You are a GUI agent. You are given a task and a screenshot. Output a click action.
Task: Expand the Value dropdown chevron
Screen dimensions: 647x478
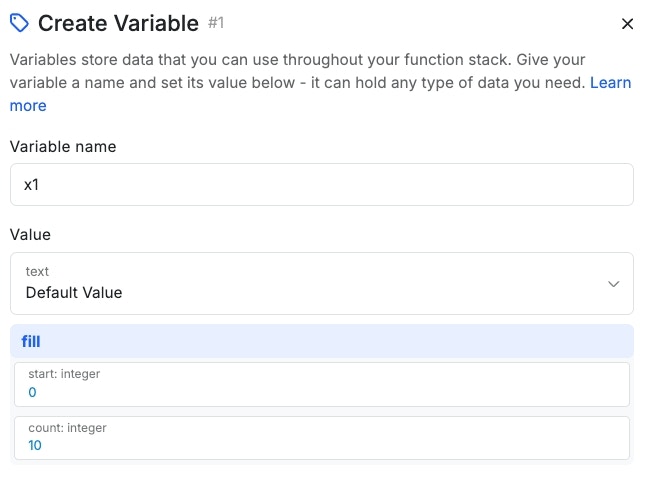tap(613, 284)
